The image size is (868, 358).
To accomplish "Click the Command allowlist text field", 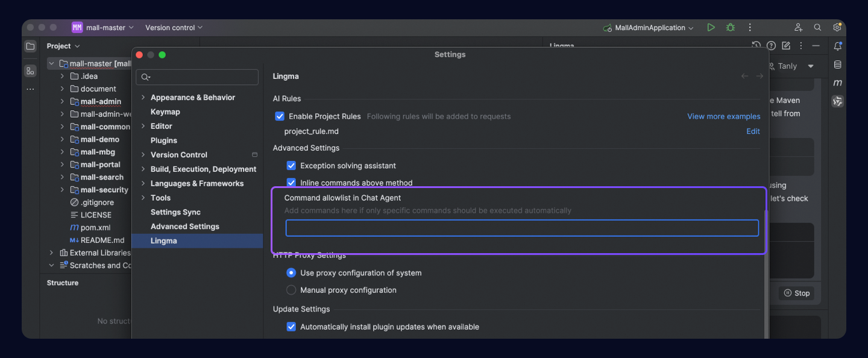I will click(521, 228).
